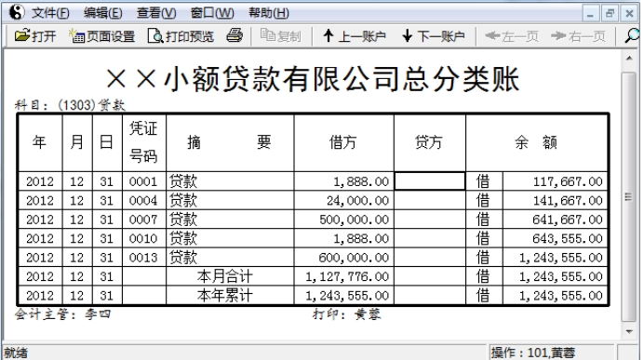This screenshot has width=644, height=360.
Task: Click the scrollbar down arrow
Action: click(629, 331)
